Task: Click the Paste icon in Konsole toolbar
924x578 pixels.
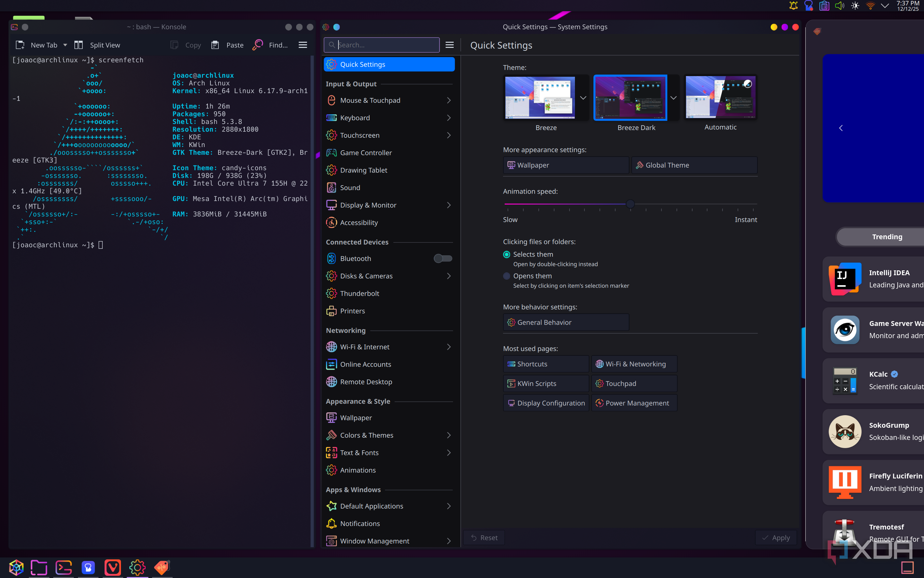Action: pos(215,45)
